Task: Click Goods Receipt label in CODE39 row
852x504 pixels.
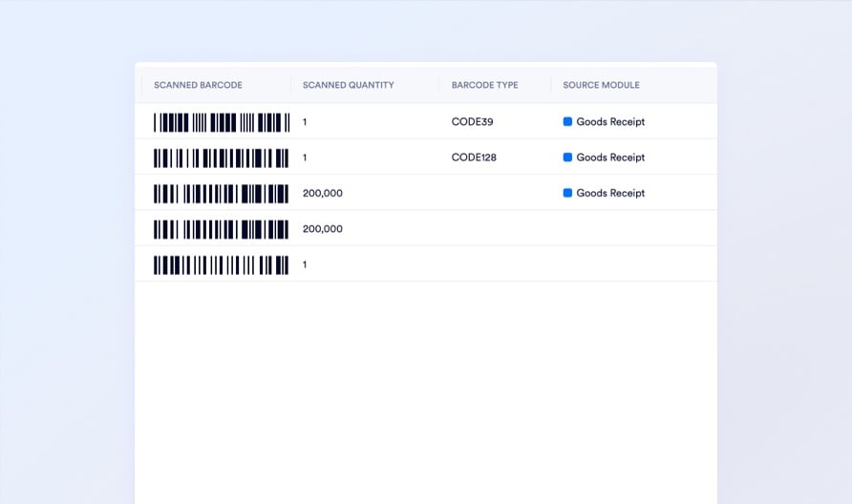Action: pos(610,122)
